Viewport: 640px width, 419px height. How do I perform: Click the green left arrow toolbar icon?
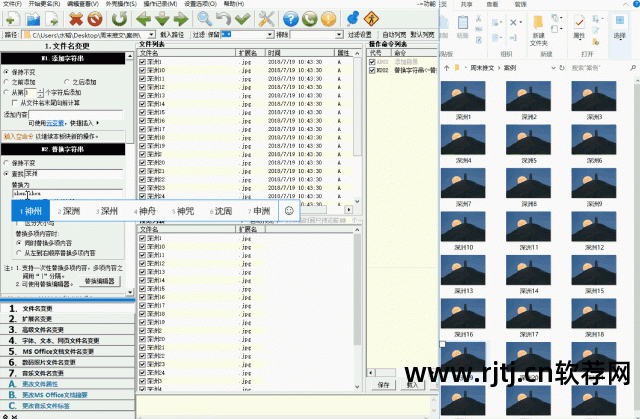[143, 19]
